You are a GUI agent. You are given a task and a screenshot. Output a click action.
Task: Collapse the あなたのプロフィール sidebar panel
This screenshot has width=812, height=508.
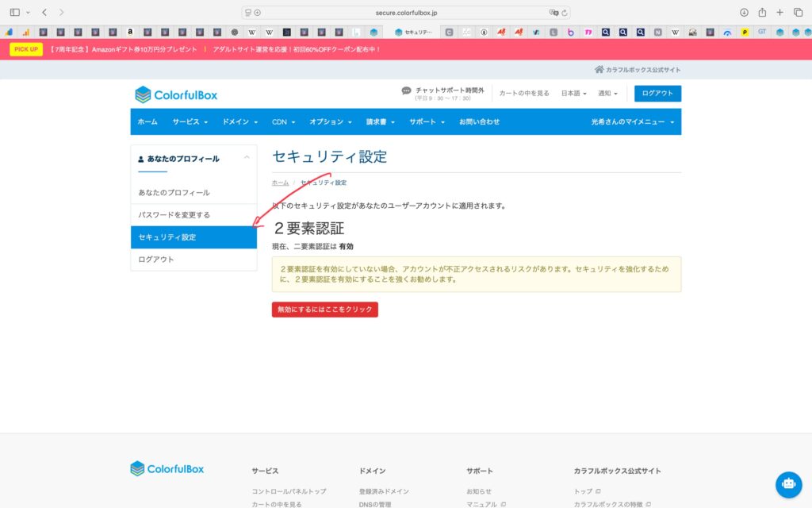(x=246, y=158)
